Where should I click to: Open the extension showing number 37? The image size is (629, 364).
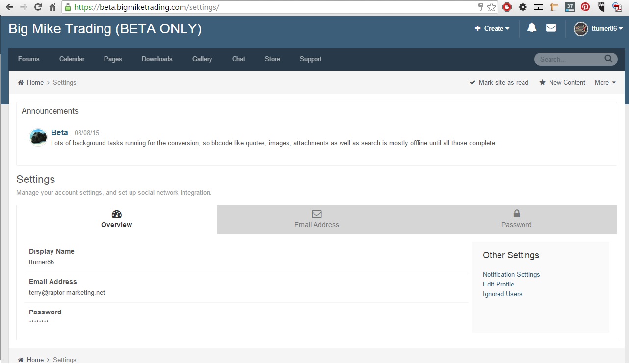pyautogui.click(x=570, y=7)
